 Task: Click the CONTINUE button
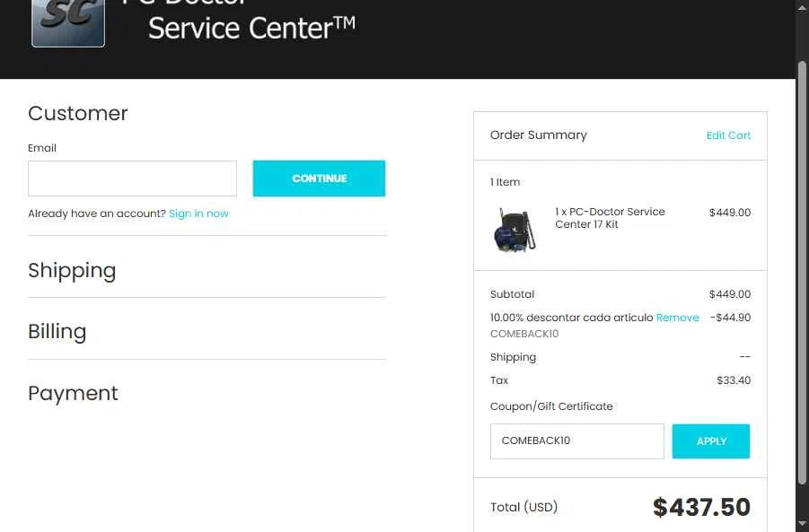tap(319, 179)
